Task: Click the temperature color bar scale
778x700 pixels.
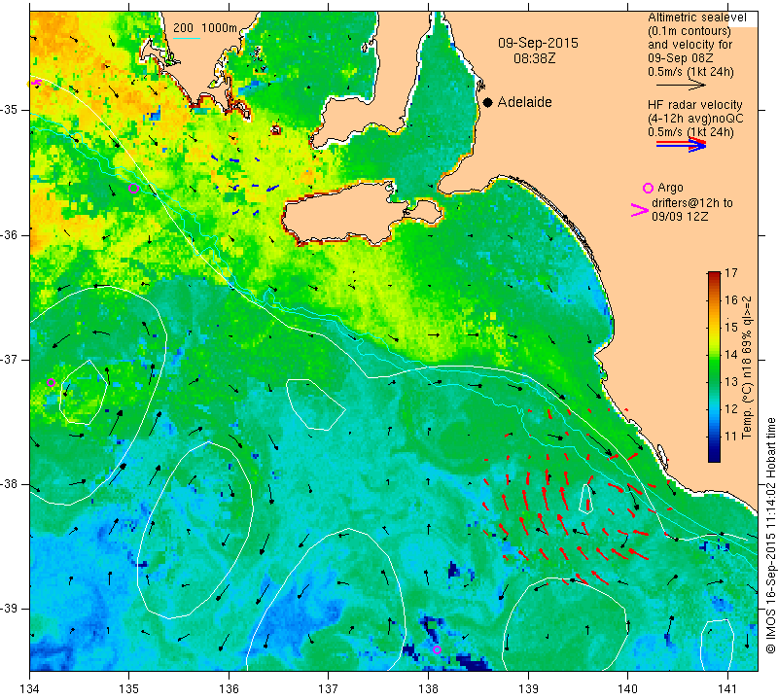Action: pyautogui.click(x=714, y=367)
